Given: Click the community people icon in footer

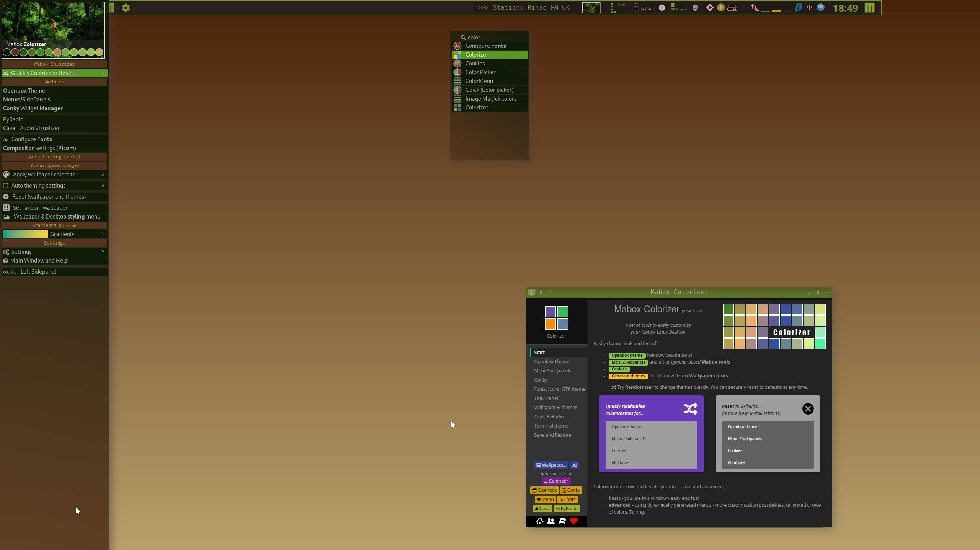Looking at the screenshot, I should click(x=550, y=521).
